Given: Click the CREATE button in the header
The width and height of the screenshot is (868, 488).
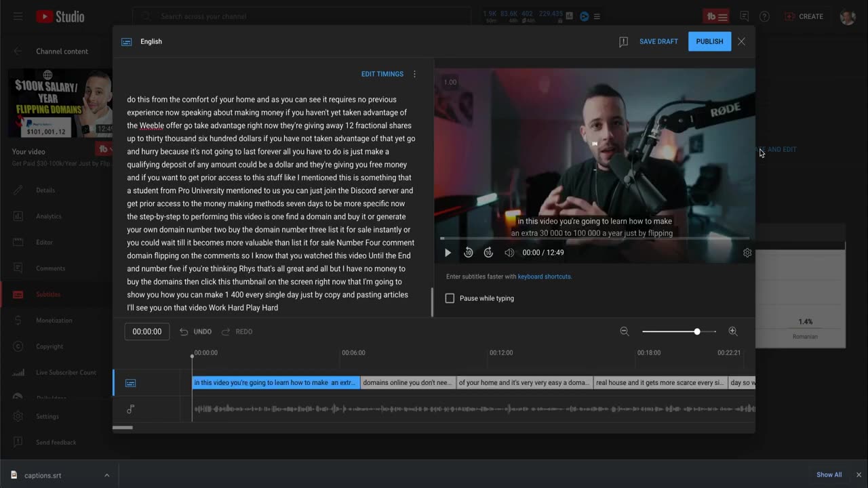Looking at the screenshot, I should click(804, 16).
